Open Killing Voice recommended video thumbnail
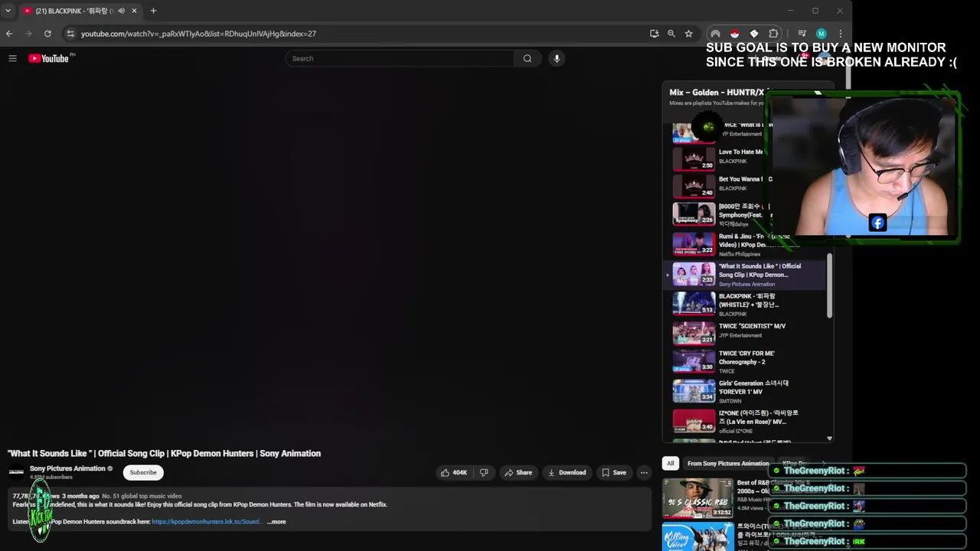Image resolution: width=980 pixels, height=551 pixels. pyautogui.click(x=697, y=536)
